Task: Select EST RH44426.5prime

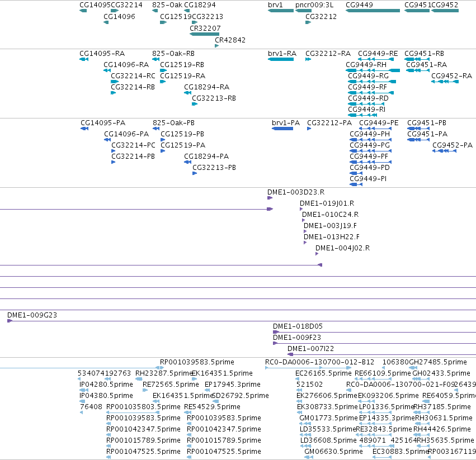Action: [x=442, y=429]
